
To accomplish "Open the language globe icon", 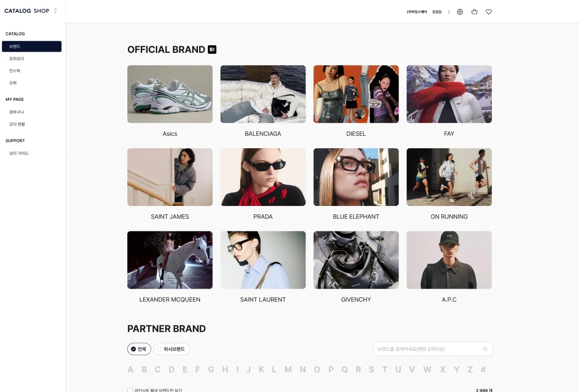I will pyautogui.click(x=460, y=12).
